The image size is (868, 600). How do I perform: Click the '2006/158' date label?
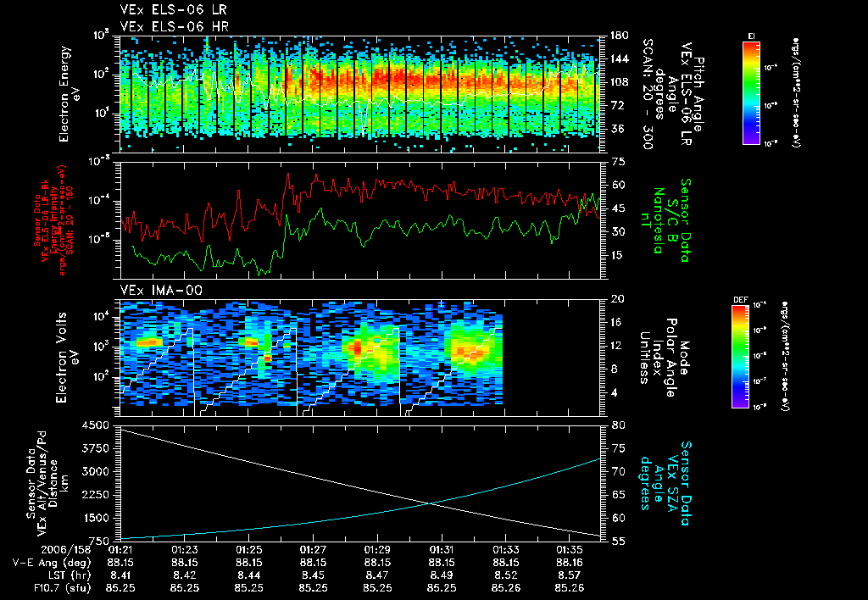(65, 550)
